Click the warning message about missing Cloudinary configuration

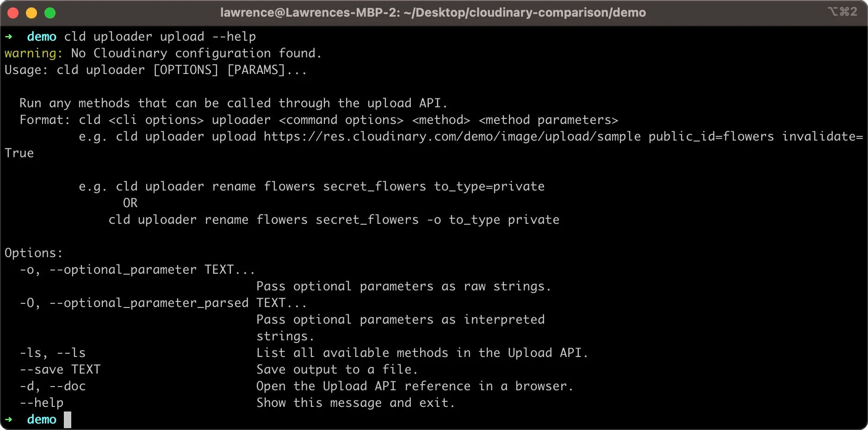click(162, 53)
